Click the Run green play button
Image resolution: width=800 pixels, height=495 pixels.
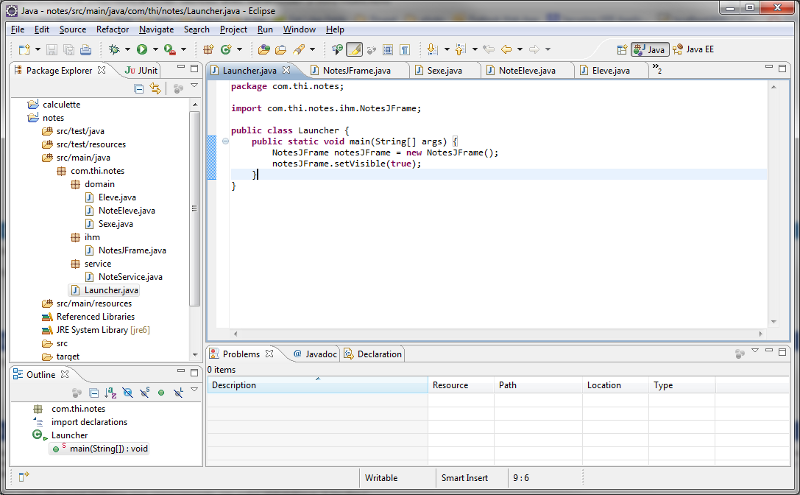coord(142,49)
